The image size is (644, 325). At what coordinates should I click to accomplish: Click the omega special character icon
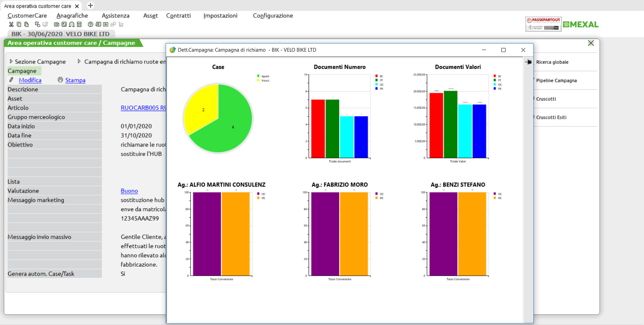coord(71,24)
